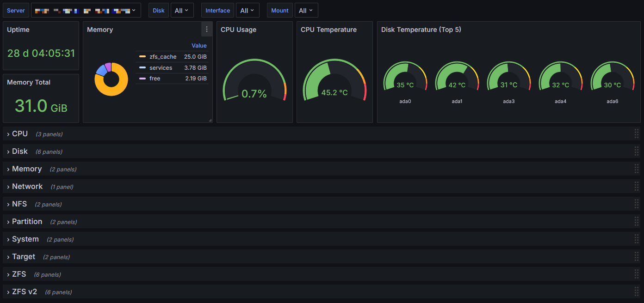Viewport: 644px width, 303px height.
Task: Toggle the services legend series
Action: pos(161,67)
